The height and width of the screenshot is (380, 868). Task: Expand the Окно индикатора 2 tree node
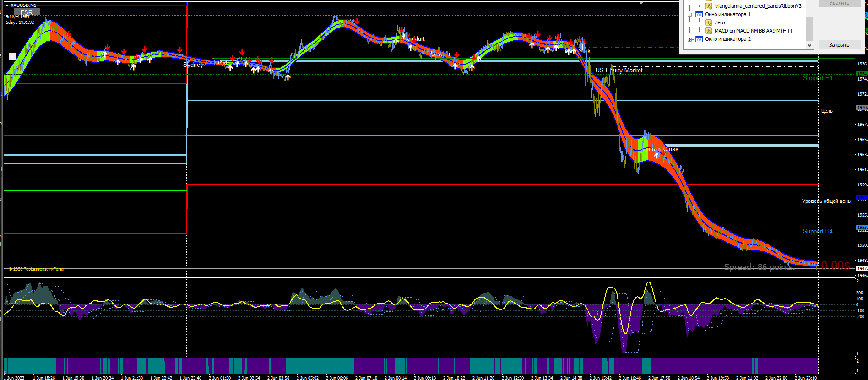click(689, 39)
